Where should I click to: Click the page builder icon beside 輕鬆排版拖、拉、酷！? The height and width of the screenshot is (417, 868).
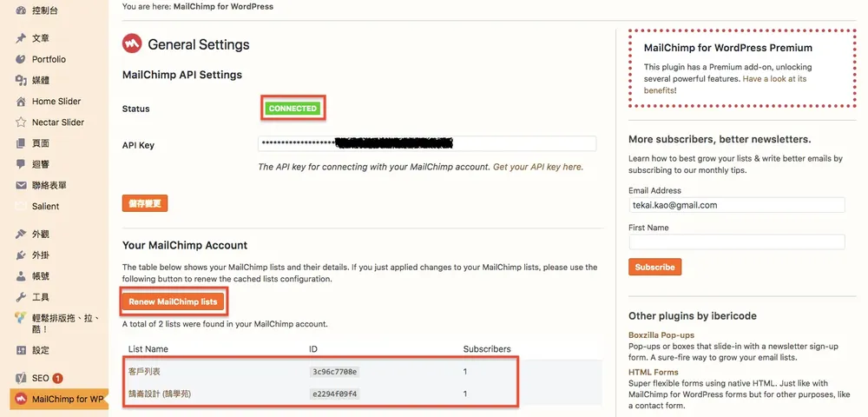pos(21,318)
